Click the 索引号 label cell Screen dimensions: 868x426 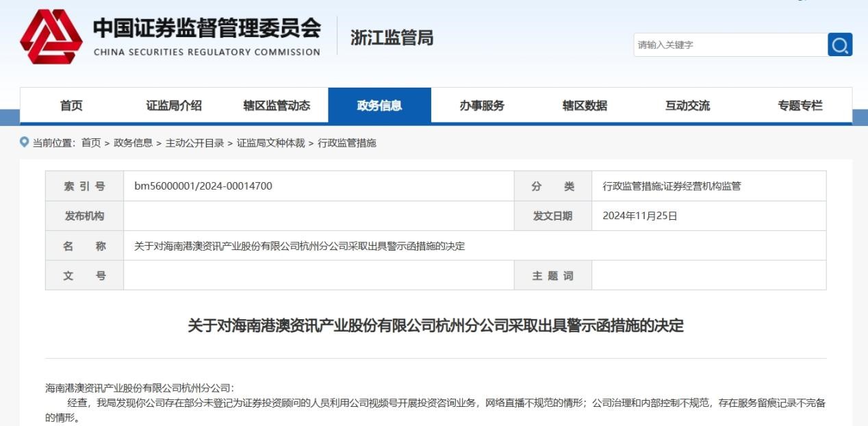tap(85, 186)
